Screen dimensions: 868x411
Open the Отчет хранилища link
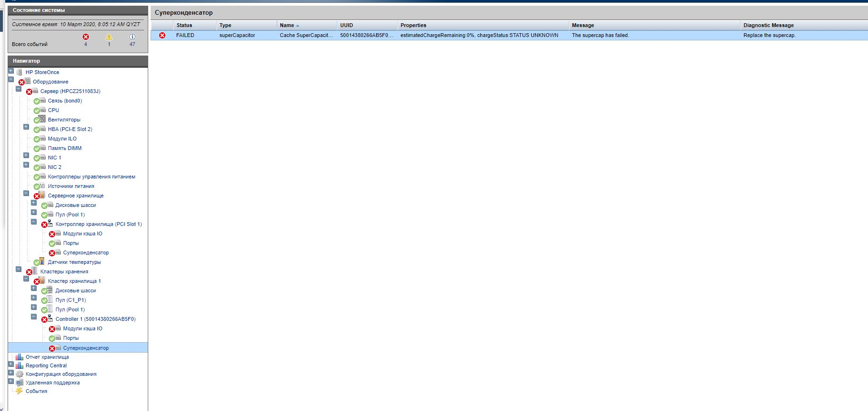47,357
